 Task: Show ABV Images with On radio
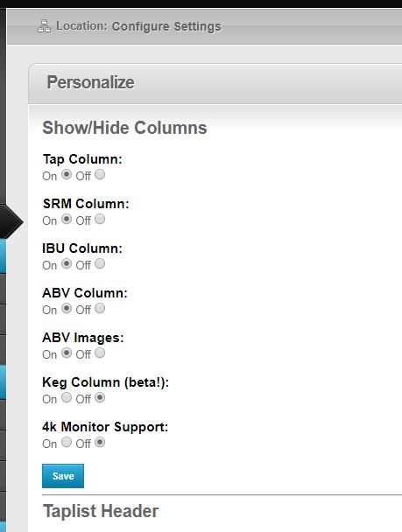pos(67,353)
